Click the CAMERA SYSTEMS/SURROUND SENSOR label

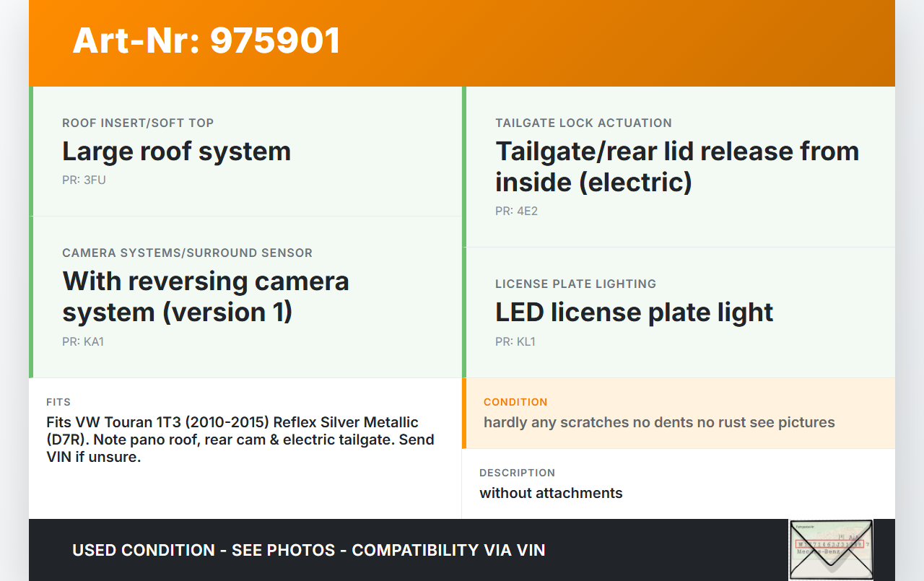pyautogui.click(x=187, y=253)
